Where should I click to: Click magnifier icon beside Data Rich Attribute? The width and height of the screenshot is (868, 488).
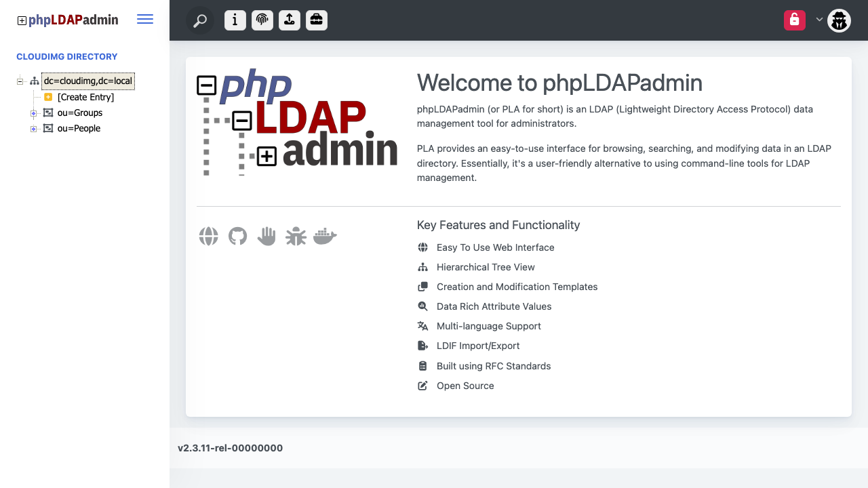[422, 306]
